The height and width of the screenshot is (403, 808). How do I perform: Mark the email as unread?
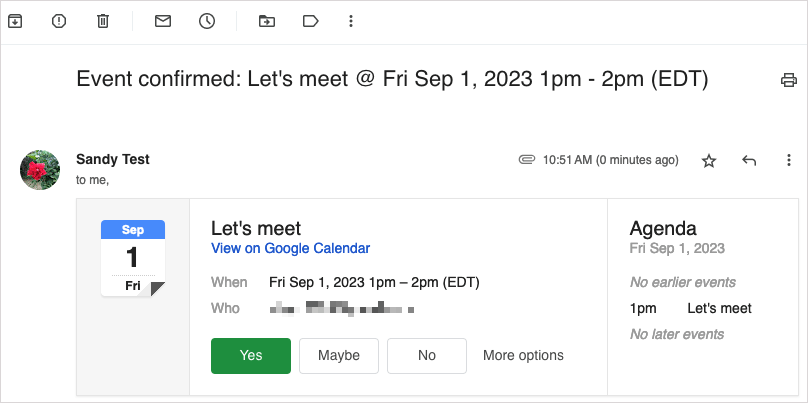pyautogui.click(x=163, y=21)
